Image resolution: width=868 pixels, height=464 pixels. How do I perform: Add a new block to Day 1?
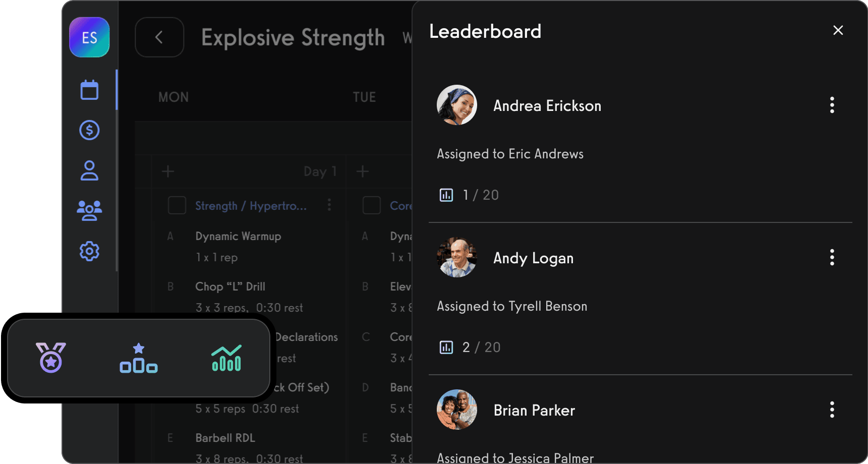coord(168,171)
